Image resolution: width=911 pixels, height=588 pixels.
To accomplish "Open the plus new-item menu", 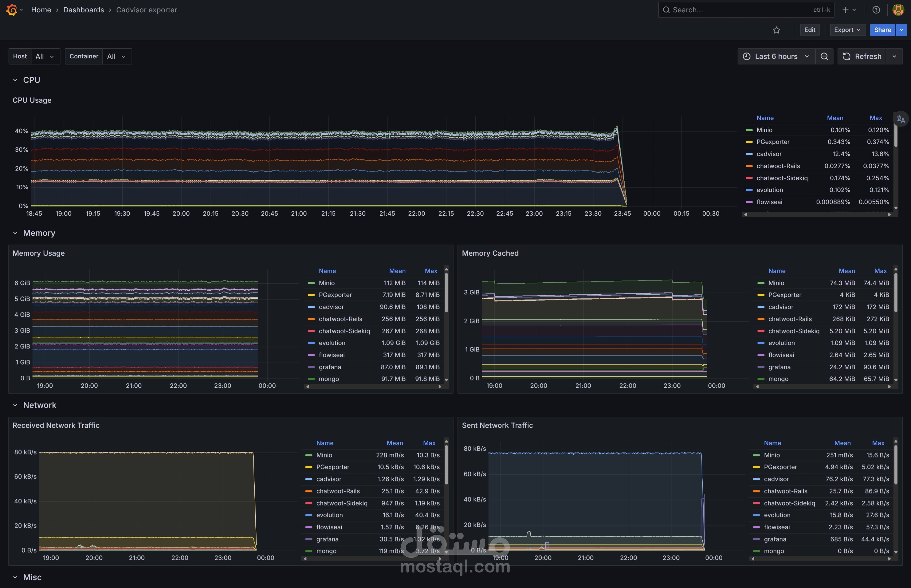I will point(849,10).
